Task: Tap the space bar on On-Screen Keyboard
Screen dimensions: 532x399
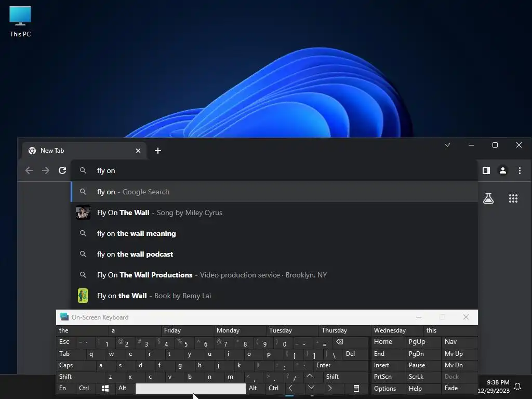Action: coord(190,389)
